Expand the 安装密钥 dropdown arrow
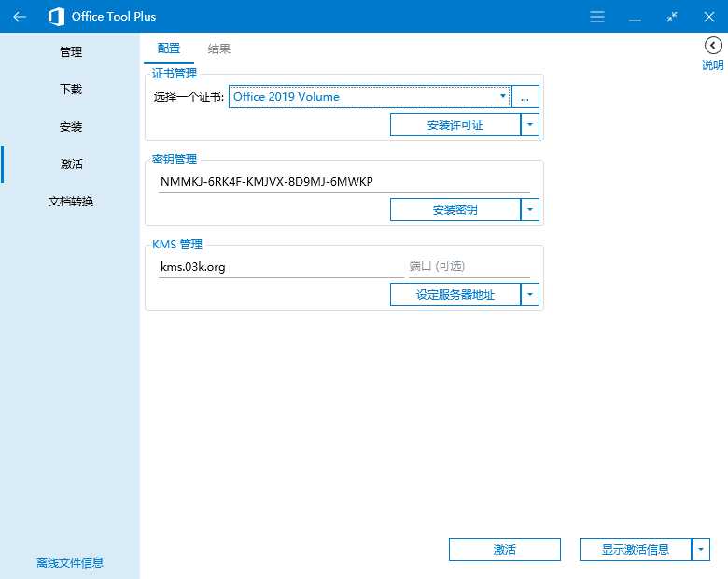The width and height of the screenshot is (728, 579). [530, 209]
